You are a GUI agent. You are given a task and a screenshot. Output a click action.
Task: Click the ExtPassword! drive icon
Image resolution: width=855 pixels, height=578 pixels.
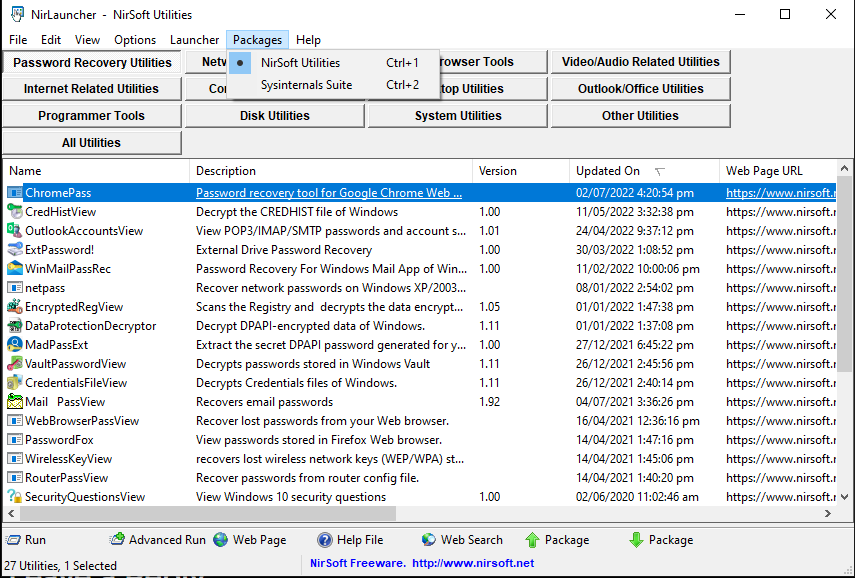(15, 250)
